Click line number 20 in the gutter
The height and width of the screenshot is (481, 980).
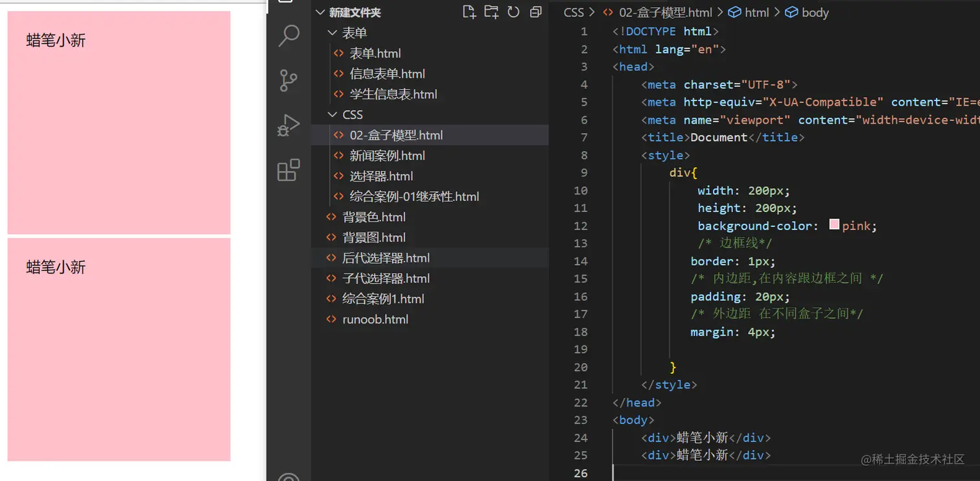coord(581,367)
